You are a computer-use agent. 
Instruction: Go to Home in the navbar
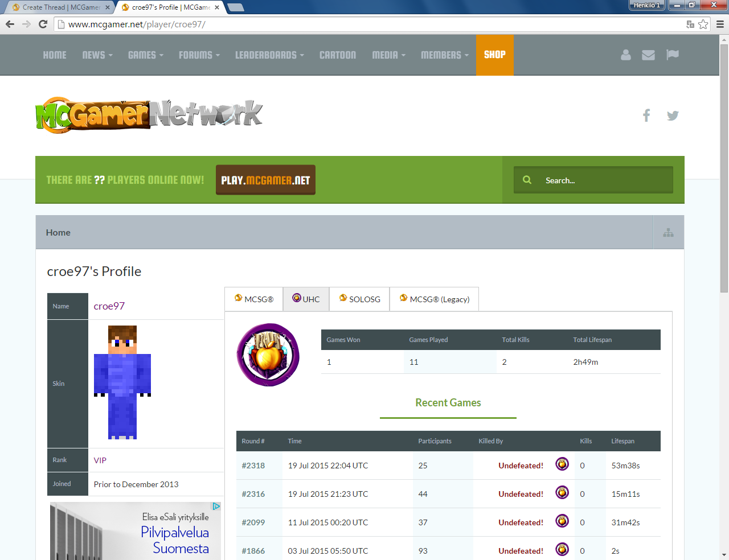(x=55, y=55)
